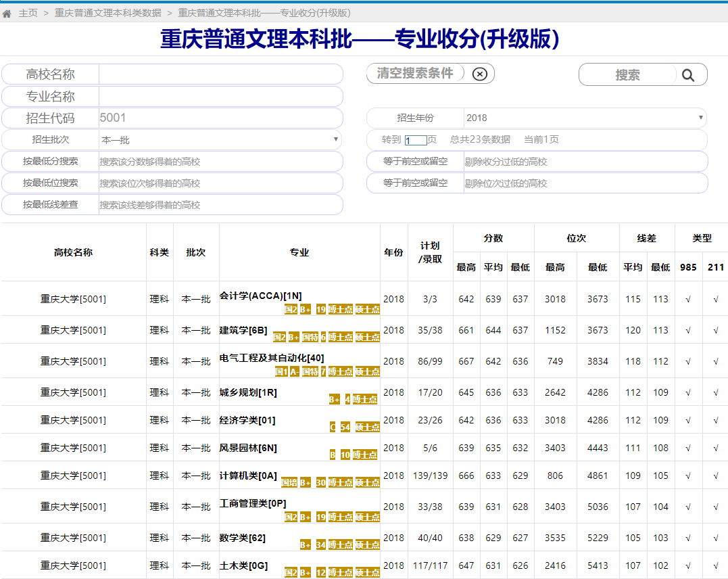Viewport: 728px width, 579px height.
Task: Click the 国2 badge in 会计学(ACCA) row
Action: [x=291, y=310]
